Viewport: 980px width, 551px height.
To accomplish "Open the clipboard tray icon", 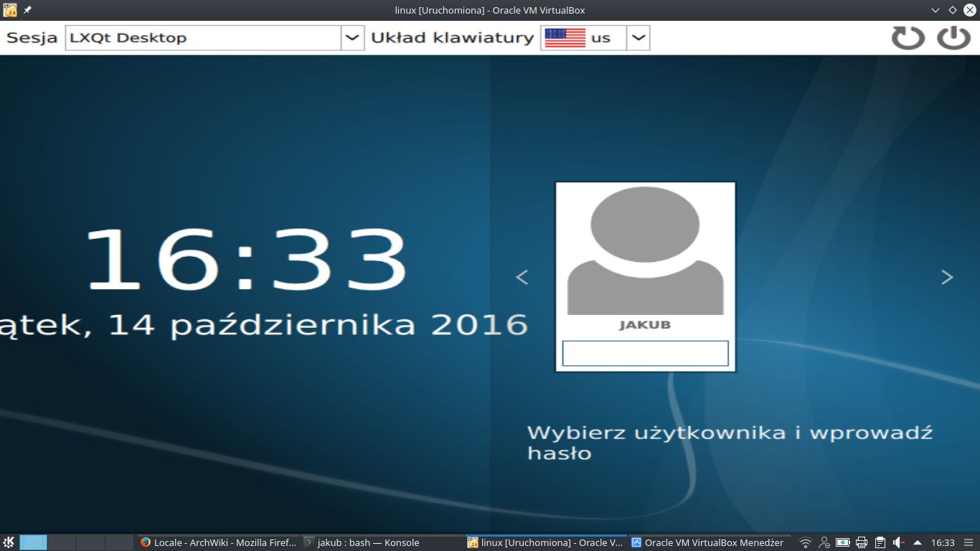I will tap(880, 542).
